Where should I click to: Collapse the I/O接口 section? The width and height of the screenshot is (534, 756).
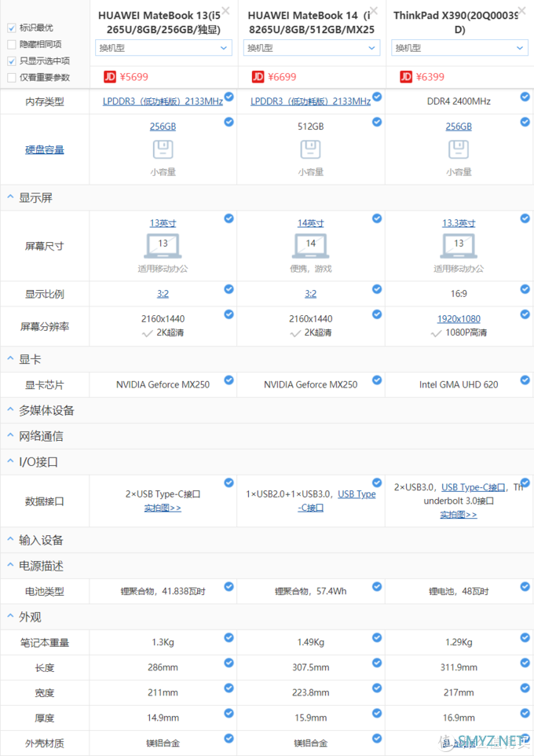(11, 461)
